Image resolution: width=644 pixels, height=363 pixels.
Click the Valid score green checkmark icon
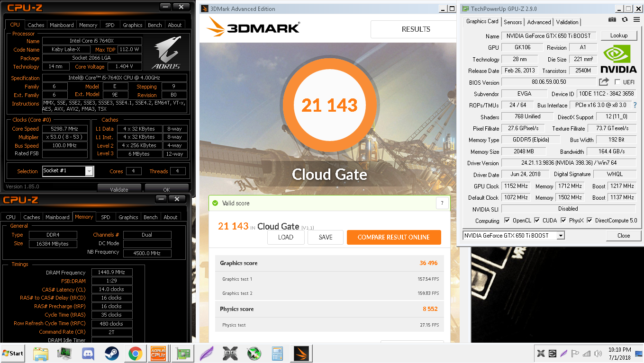click(215, 203)
